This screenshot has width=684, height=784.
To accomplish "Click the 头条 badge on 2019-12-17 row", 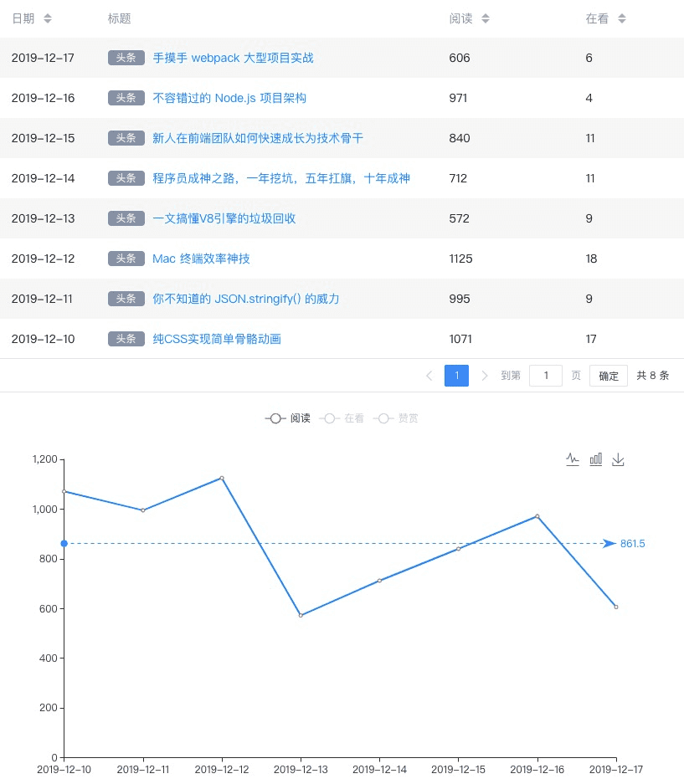I will [126, 58].
